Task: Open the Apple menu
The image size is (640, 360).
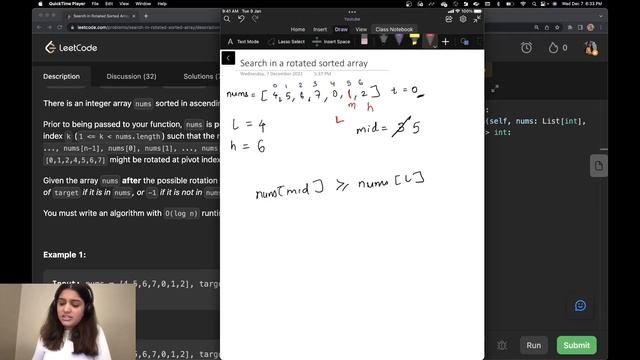Action: coord(40,4)
